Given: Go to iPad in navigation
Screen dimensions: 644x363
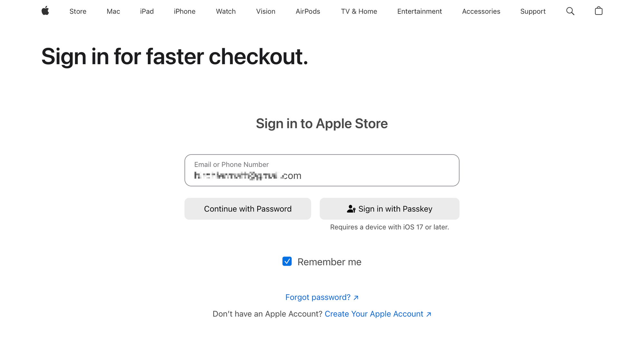Looking at the screenshot, I should click(x=147, y=11).
